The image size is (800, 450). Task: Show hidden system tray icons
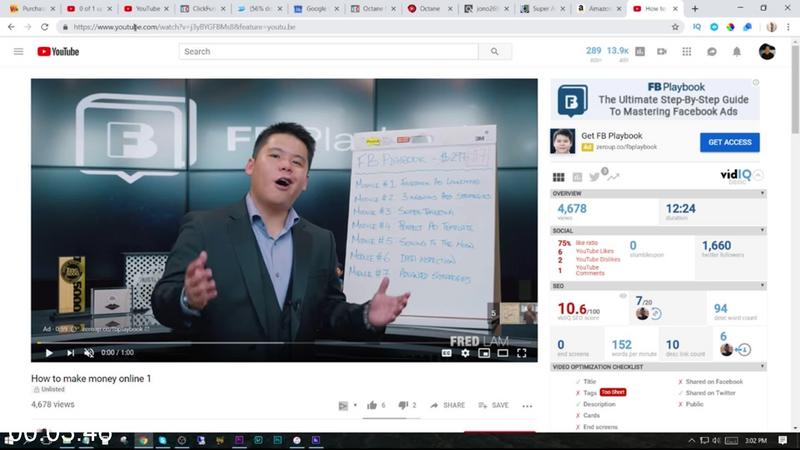point(691,440)
